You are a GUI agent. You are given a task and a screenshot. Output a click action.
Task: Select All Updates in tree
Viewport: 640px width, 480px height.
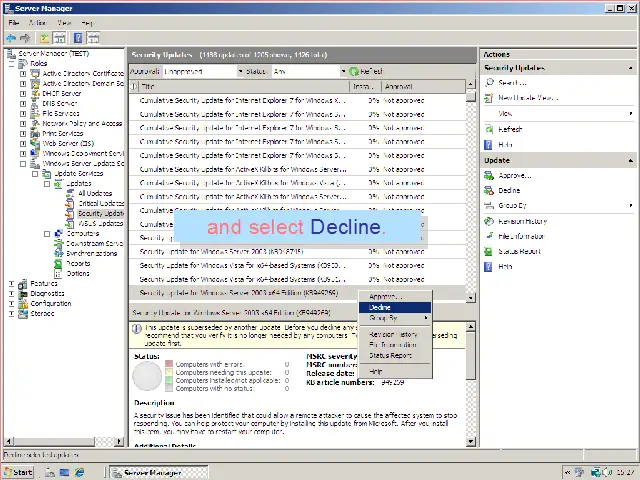[x=95, y=193]
